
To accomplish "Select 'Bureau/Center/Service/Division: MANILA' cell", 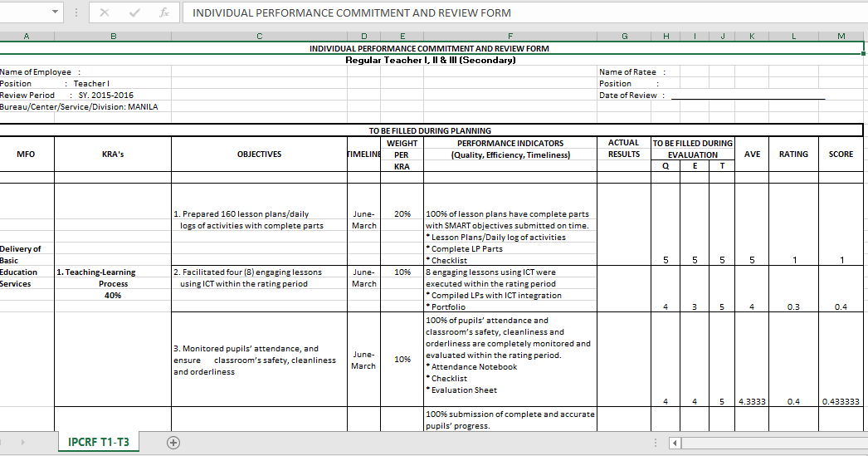I will pyautogui.click(x=79, y=107).
